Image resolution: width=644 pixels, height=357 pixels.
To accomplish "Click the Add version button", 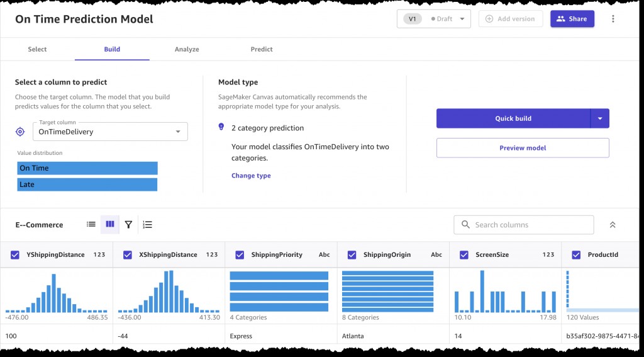I will (511, 19).
